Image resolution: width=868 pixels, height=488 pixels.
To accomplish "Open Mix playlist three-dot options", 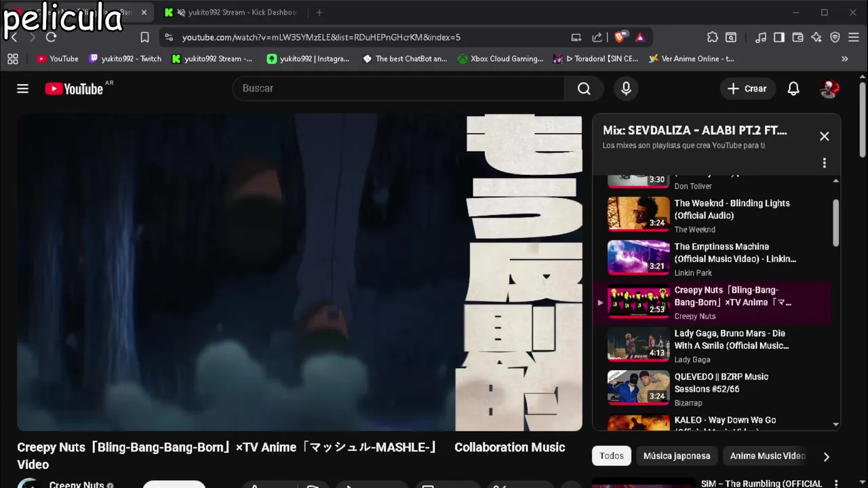I will tap(824, 163).
